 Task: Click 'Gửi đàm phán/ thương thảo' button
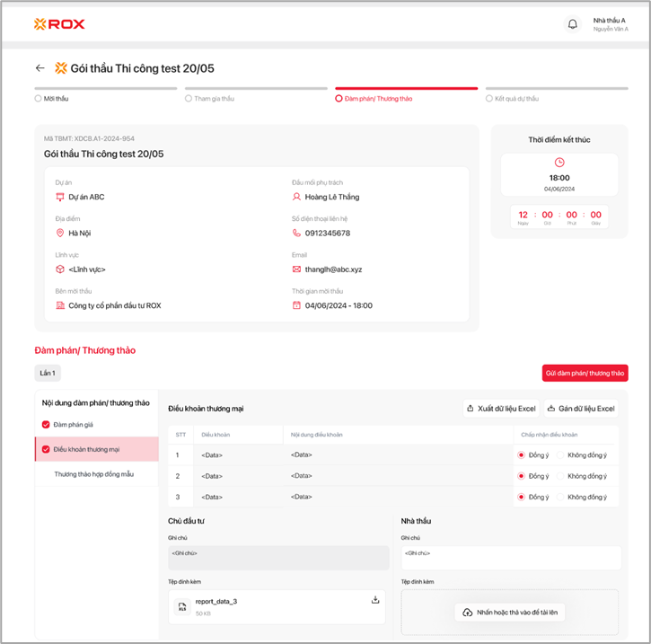click(x=585, y=373)
